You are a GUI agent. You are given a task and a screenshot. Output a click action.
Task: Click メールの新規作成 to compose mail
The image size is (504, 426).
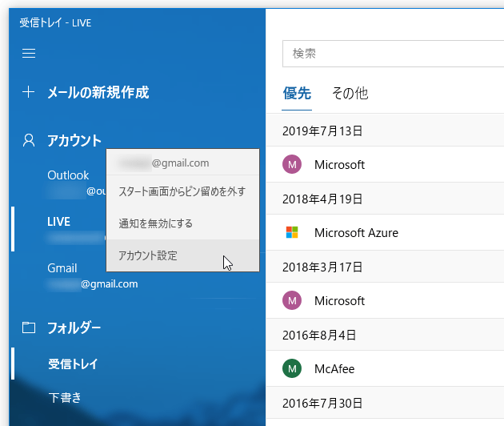coord(98,92)
